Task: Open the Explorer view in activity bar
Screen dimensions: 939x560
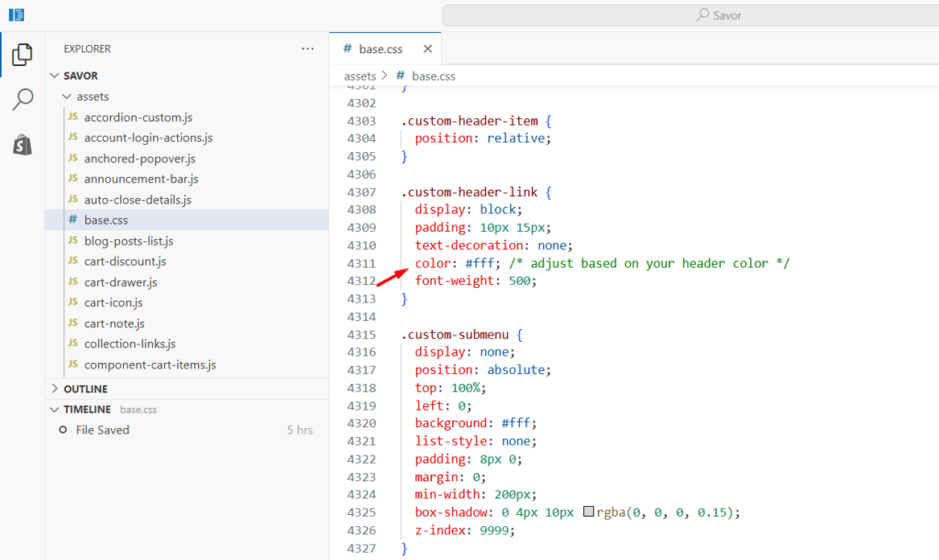Action: point(22,56)
